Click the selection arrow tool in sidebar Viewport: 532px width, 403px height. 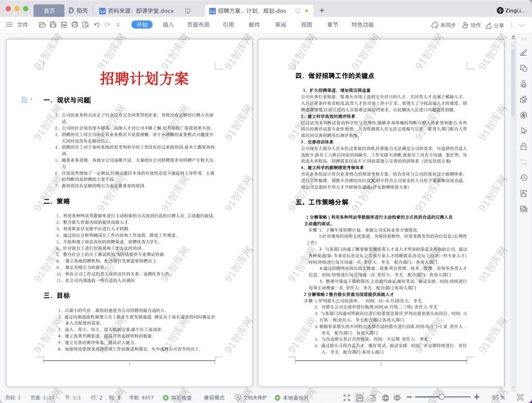[524, 130]
